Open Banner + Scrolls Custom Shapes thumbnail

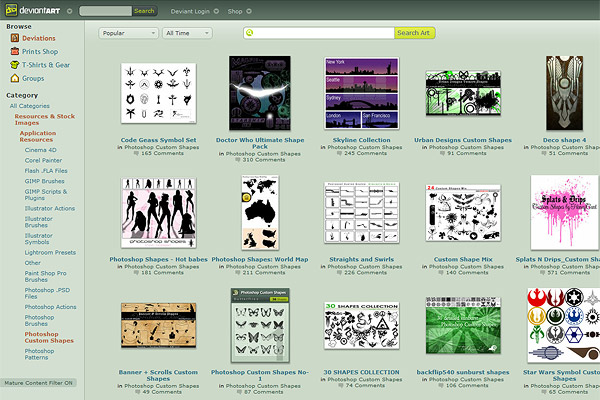point(158,325)
